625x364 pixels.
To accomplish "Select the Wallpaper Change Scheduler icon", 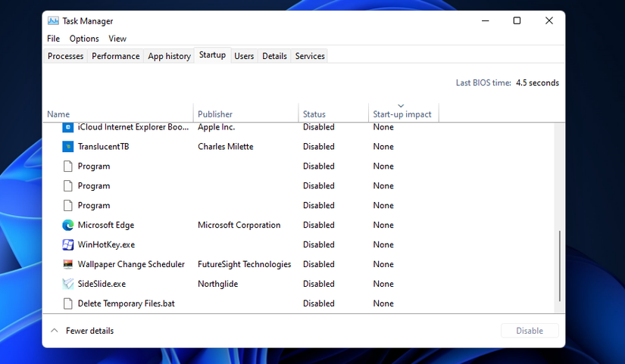I will click(68, 265).
